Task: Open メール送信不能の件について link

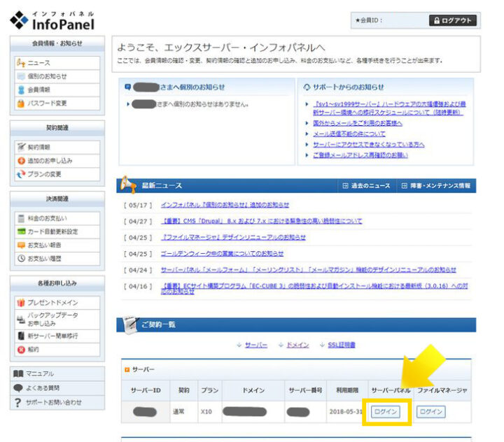Action: [x=349, y=134]
